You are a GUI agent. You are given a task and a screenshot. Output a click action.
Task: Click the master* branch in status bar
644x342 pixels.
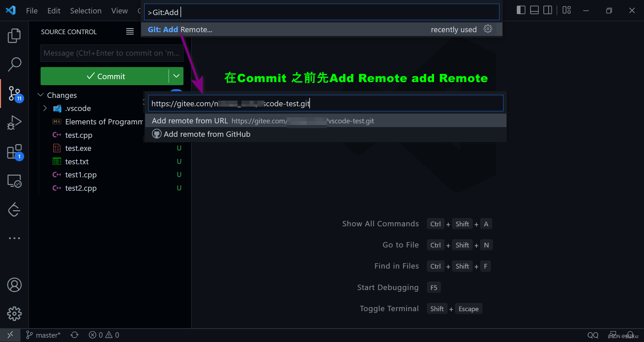[x=44, y=335]
